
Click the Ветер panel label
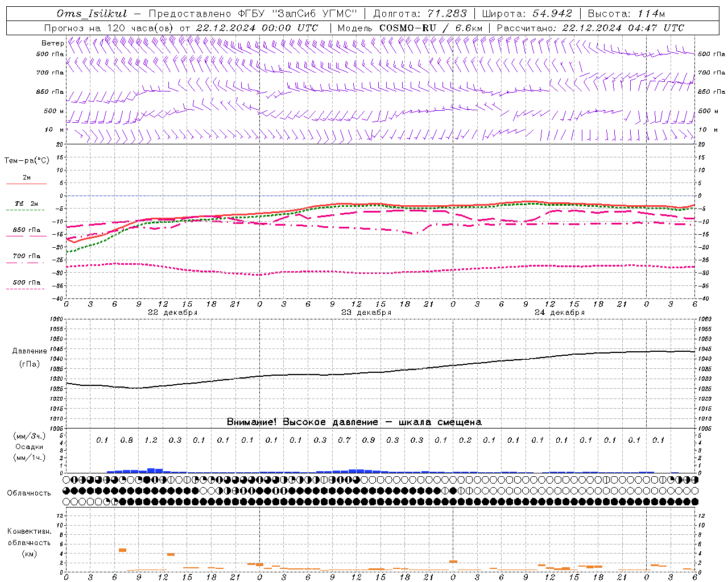point(53,43)
